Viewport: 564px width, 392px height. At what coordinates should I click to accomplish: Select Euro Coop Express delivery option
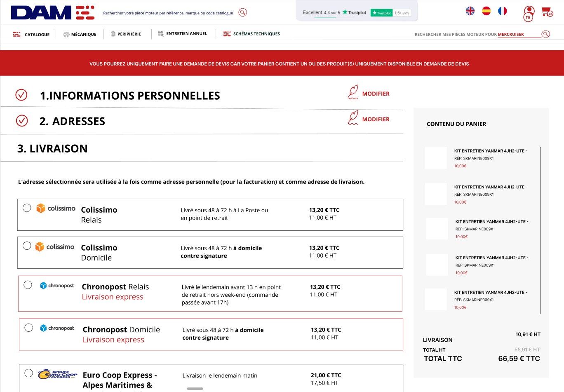pyautogui.click(x=28, y=373)
